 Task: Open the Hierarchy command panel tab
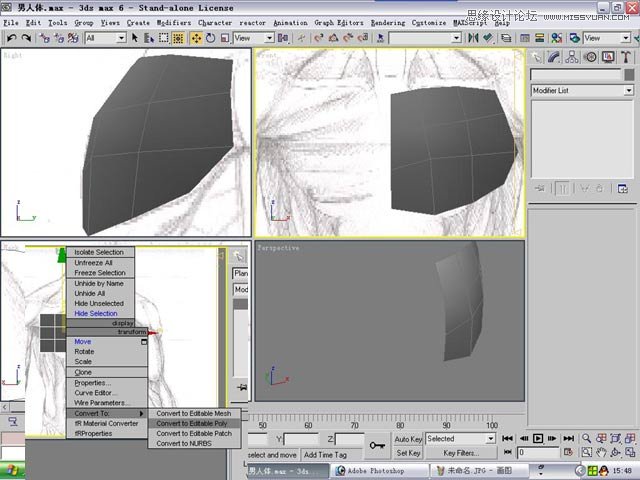point(571,58)
